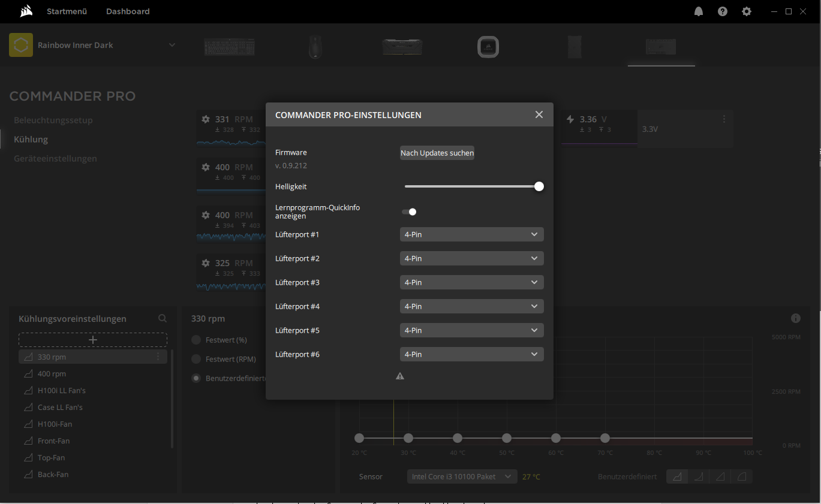Apply the third curve shape preset icon
821x504 pixels.
pyautogui.click(x=720, y=476)
